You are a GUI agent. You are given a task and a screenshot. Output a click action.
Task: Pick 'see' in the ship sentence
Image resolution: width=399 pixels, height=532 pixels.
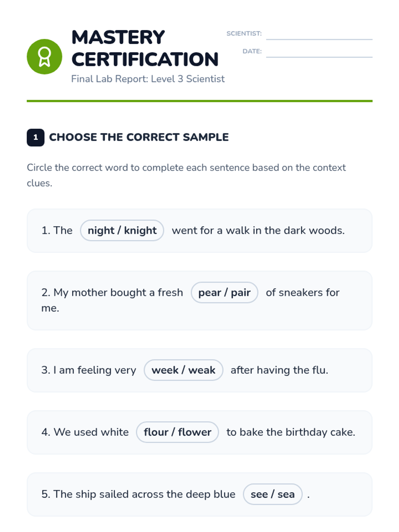(x=259, y=494)
